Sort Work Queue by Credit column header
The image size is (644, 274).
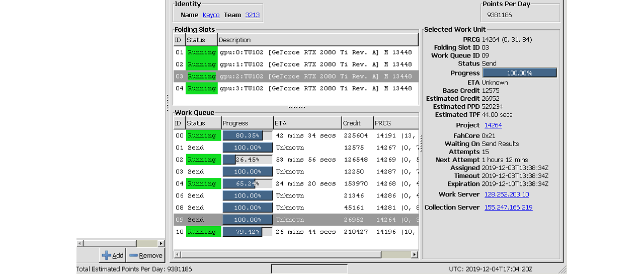[x=357, y=123]
